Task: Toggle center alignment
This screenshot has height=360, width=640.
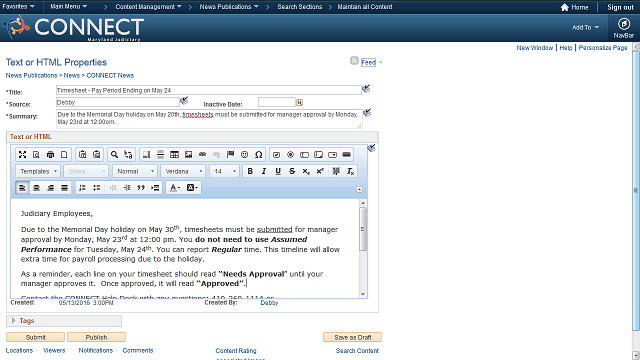Action: 36,188
